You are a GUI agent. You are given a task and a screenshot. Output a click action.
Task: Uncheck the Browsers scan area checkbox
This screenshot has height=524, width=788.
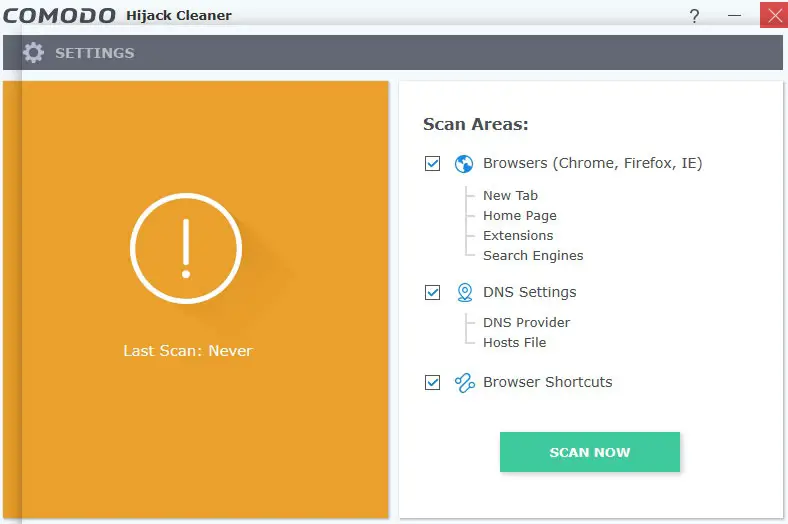tap(432, 163)
